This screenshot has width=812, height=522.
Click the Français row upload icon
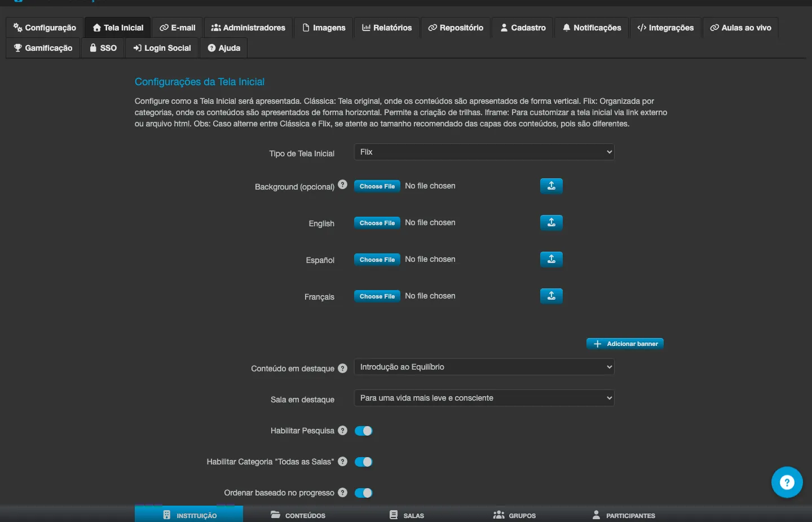[x=551, y=296]
